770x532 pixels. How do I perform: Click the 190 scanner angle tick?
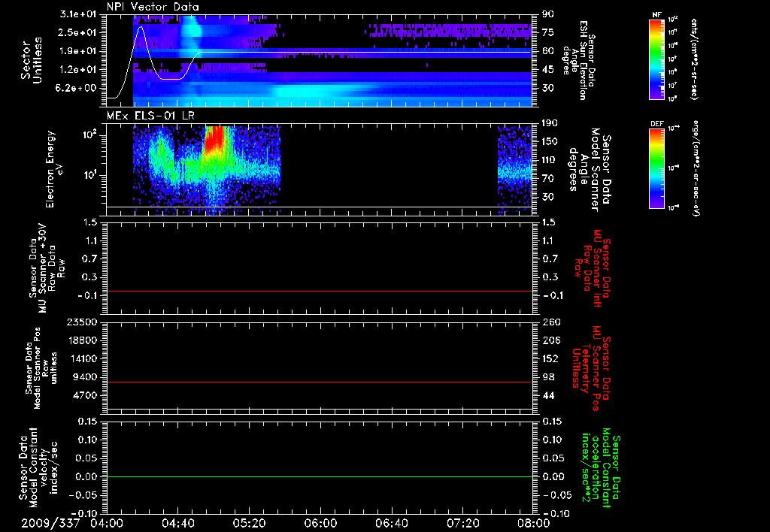click(x=550, y=123)
